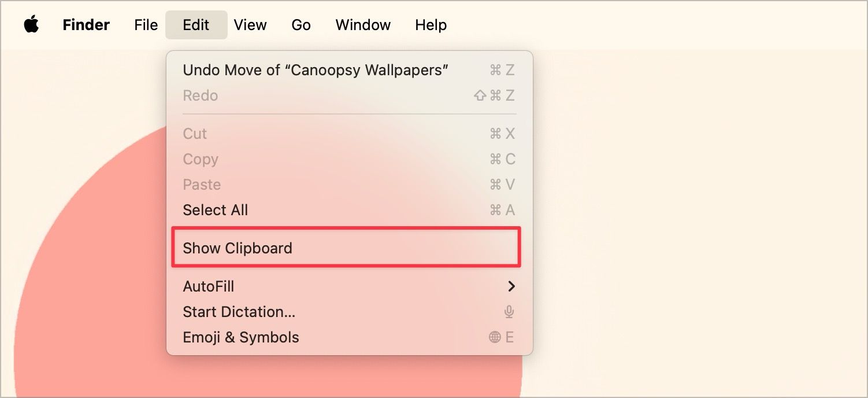The image size is (868, 398).
Task: Open the File menu
Action: pyautogui.click(x=146, y=25)
